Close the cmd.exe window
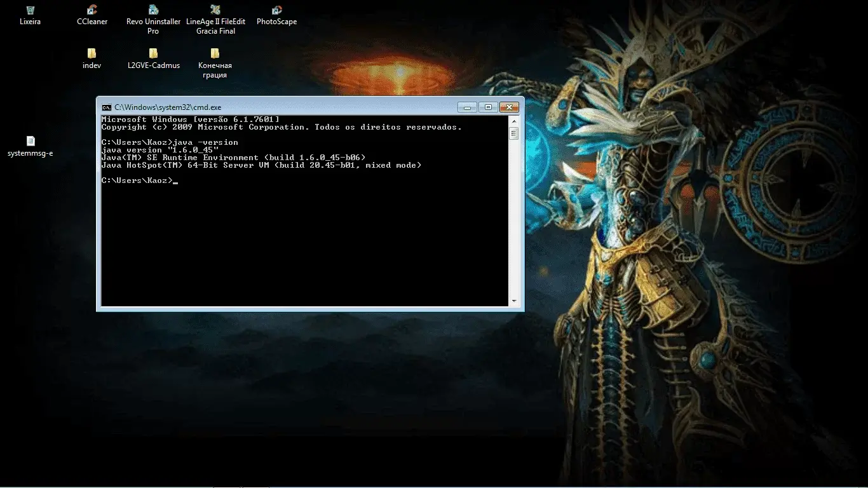 pyautogui.click(x=509, y=107)
